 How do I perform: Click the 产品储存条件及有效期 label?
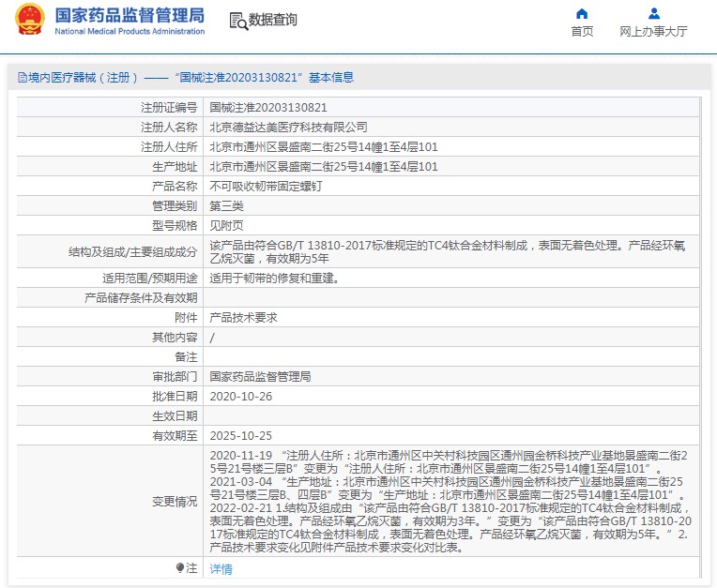141,298
